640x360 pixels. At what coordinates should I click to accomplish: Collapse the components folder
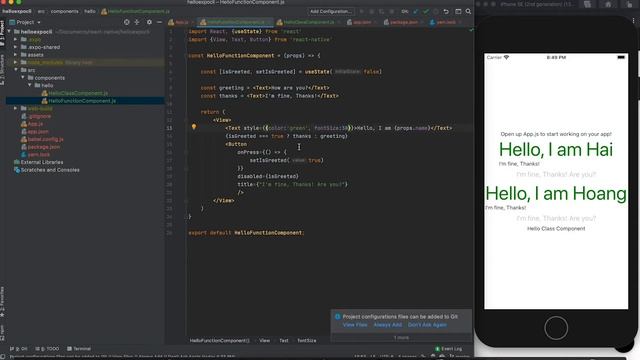[x=23, y=78]
